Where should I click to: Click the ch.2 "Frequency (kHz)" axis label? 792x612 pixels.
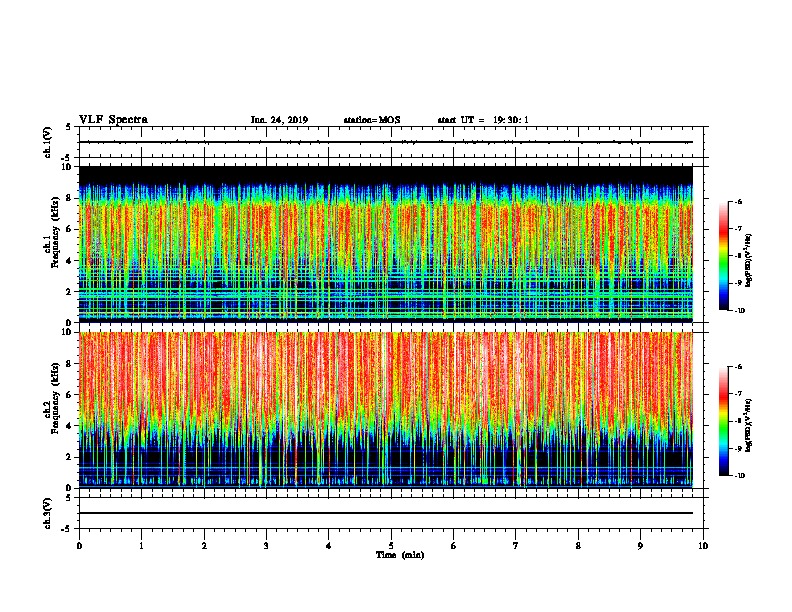coord(55,398)
